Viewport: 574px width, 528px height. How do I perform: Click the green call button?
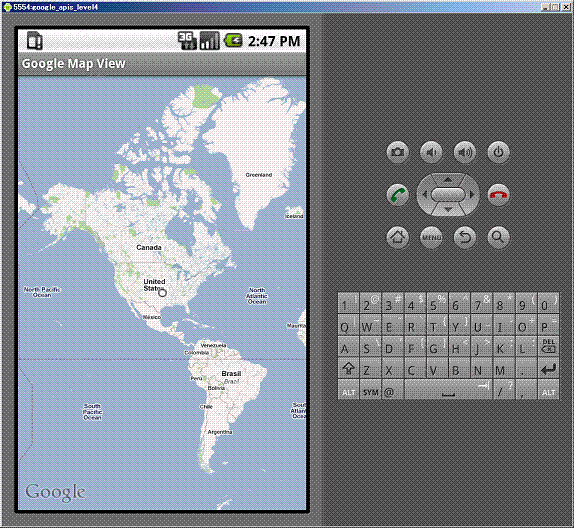(x=398, y=194)
